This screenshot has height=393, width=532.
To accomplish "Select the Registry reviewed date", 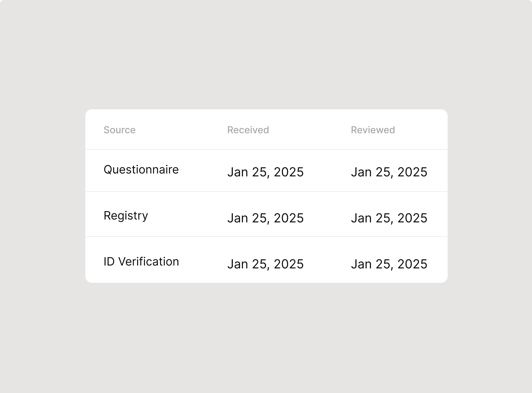I will tap(389, 218).
